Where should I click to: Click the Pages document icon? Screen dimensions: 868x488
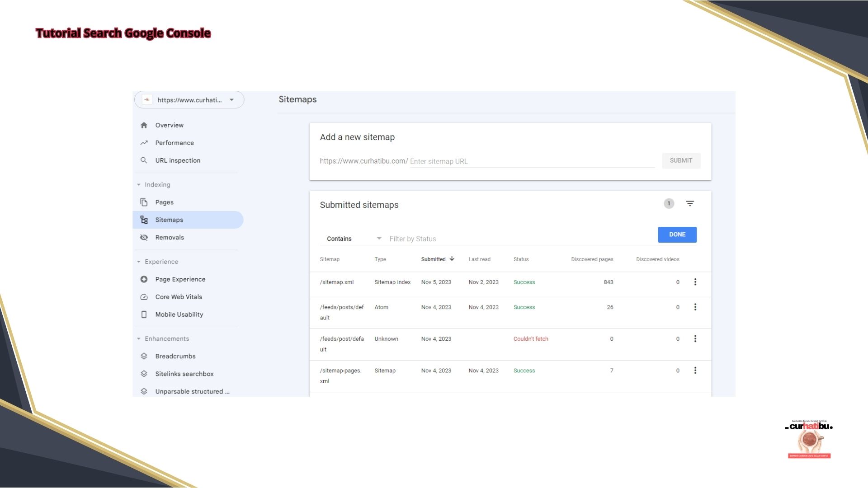point(144,202)
